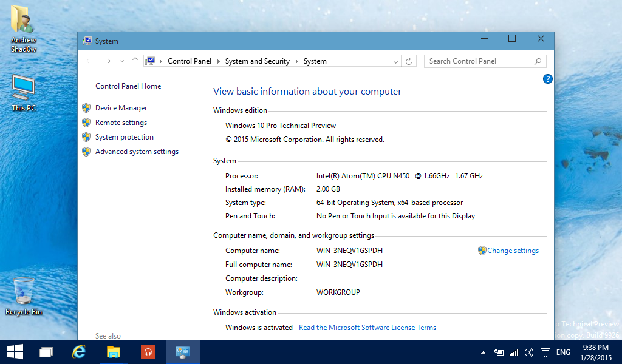Navigate to System and Security breadcrumb

(258, 61)
